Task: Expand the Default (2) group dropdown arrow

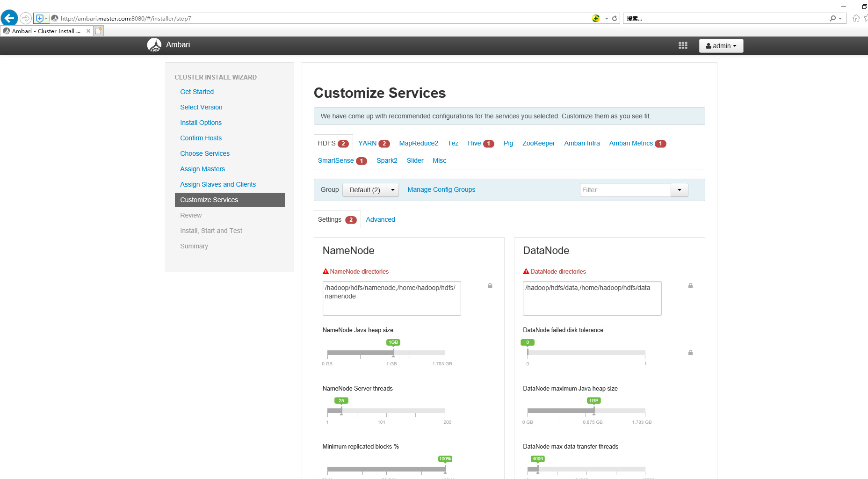Action: (x=393, y=190)
